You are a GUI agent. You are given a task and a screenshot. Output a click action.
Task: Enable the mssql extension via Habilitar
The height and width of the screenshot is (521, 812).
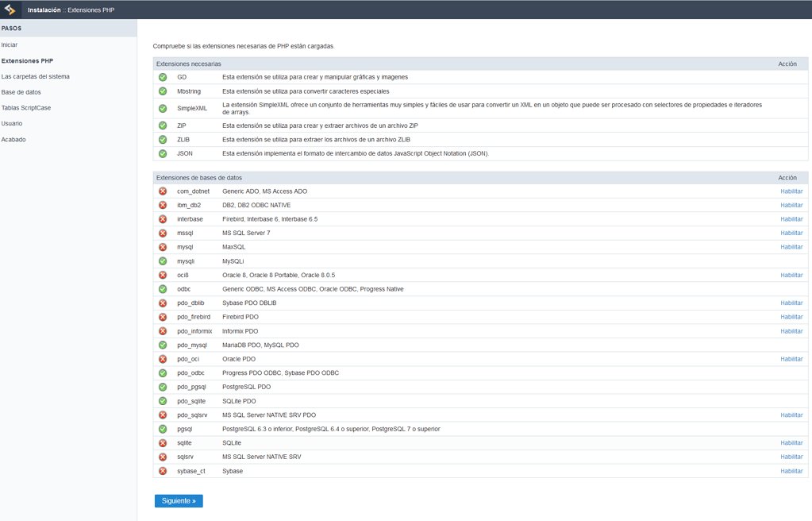click(791, 233)
